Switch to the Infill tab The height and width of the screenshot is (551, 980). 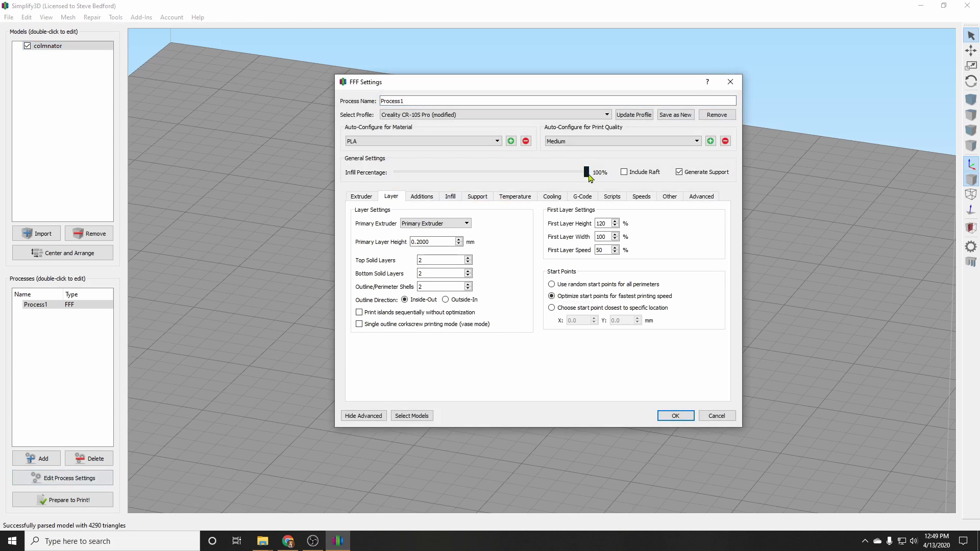pyautogui.click(x=450, y=196)
